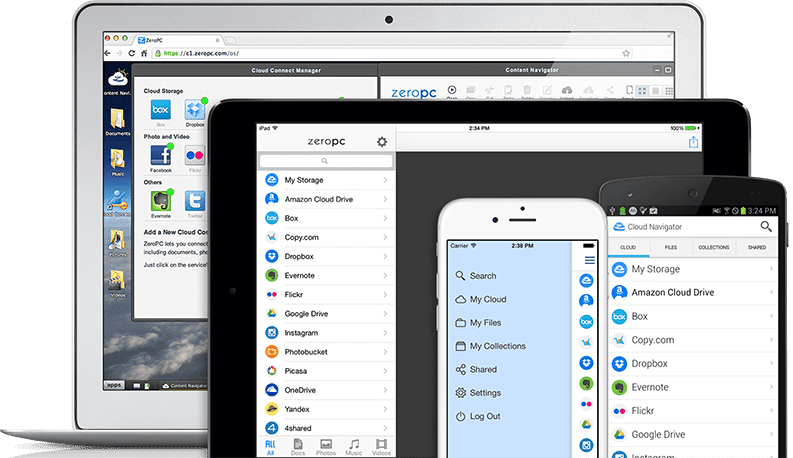This screenshot has height=458, width=793.
Task: Expand Yandex chevron on iPad list
Action: pos(385,409)
